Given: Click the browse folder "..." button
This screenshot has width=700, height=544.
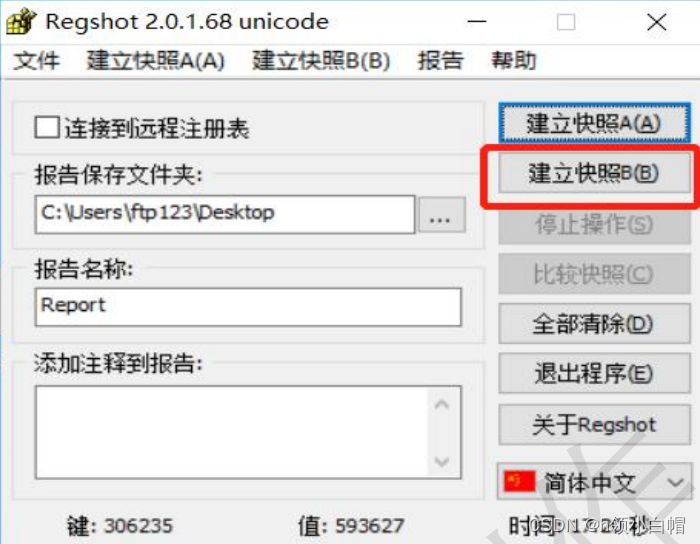Looking at the screenshot, I should click(442, 215).
